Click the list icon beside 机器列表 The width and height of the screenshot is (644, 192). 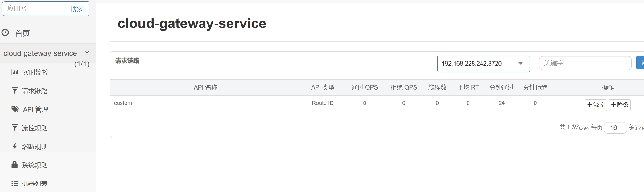(14, 183)
